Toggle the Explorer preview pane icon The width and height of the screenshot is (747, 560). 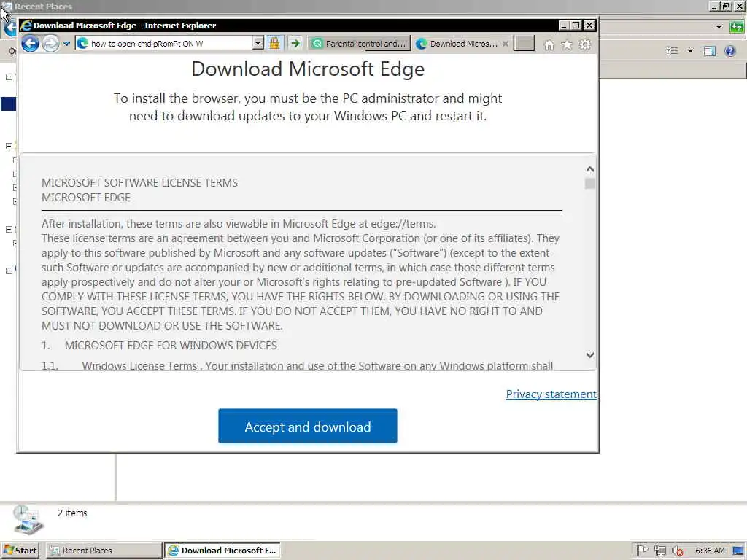[709, 51]
